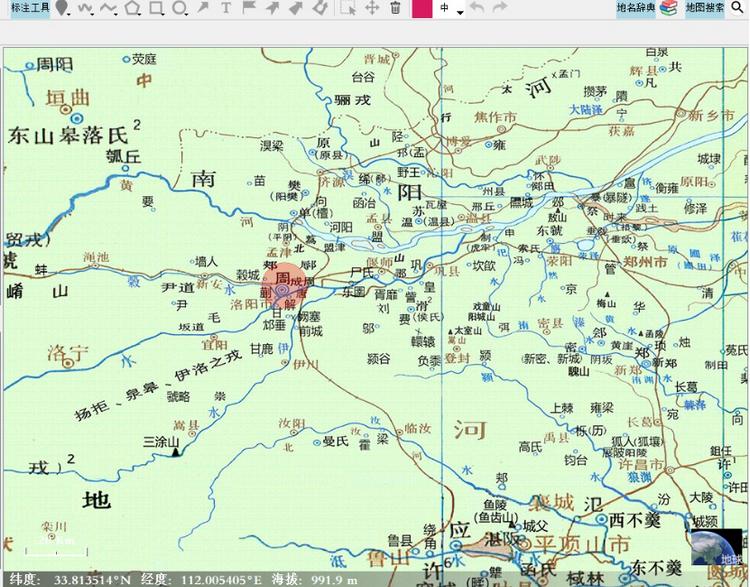The height and width of the screenshot is (587, 750).
Task: Select the placemark pin tool
Action: [62, 8]
